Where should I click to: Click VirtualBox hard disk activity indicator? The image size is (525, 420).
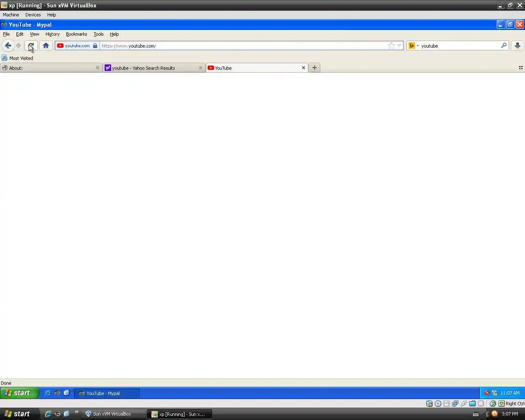(429, 404)
